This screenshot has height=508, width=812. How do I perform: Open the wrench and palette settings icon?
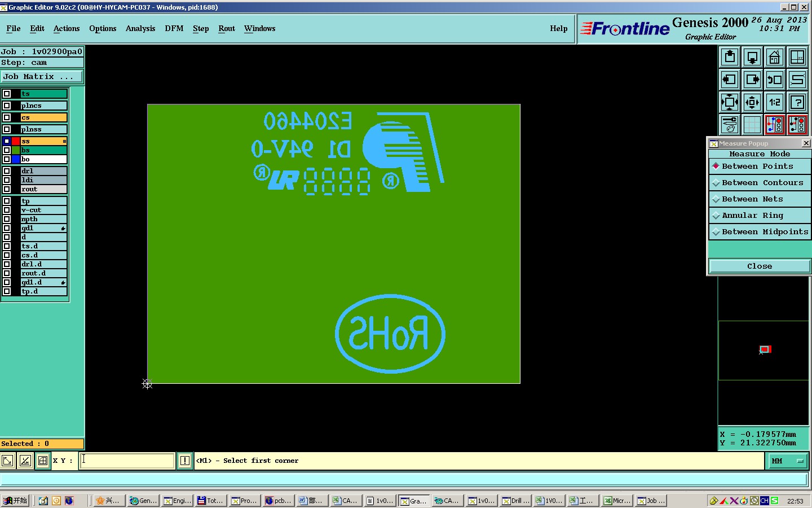pyautogui.click(x=730, y=125)
